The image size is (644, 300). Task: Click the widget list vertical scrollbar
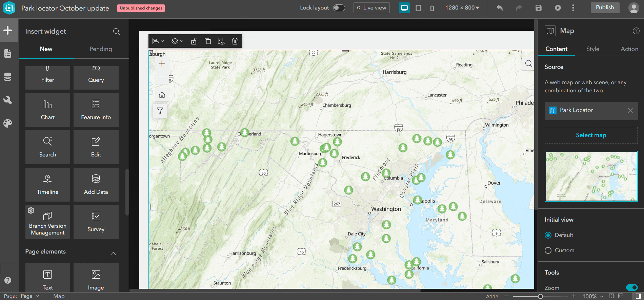tap(127, 192)
